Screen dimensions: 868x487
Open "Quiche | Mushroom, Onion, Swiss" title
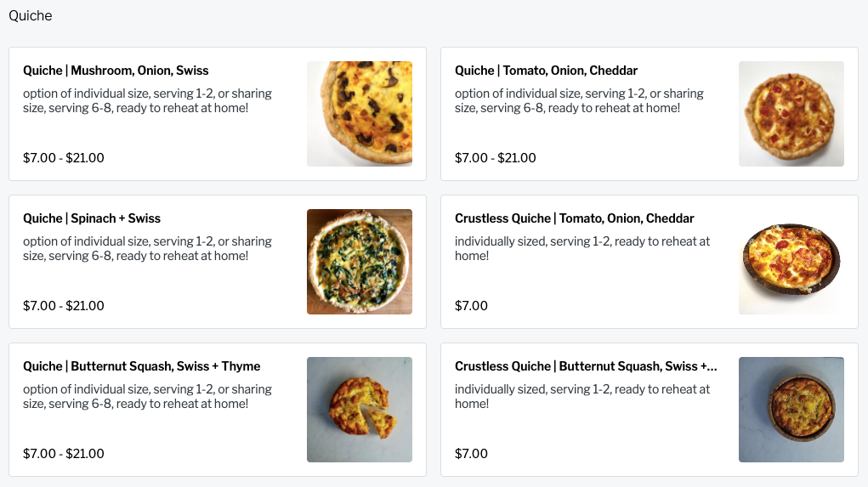116,71
